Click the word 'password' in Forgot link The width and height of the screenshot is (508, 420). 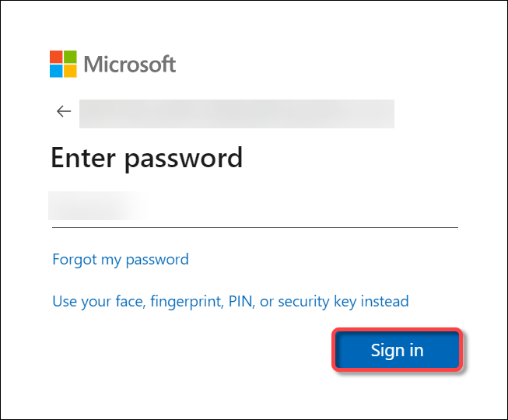157,260
